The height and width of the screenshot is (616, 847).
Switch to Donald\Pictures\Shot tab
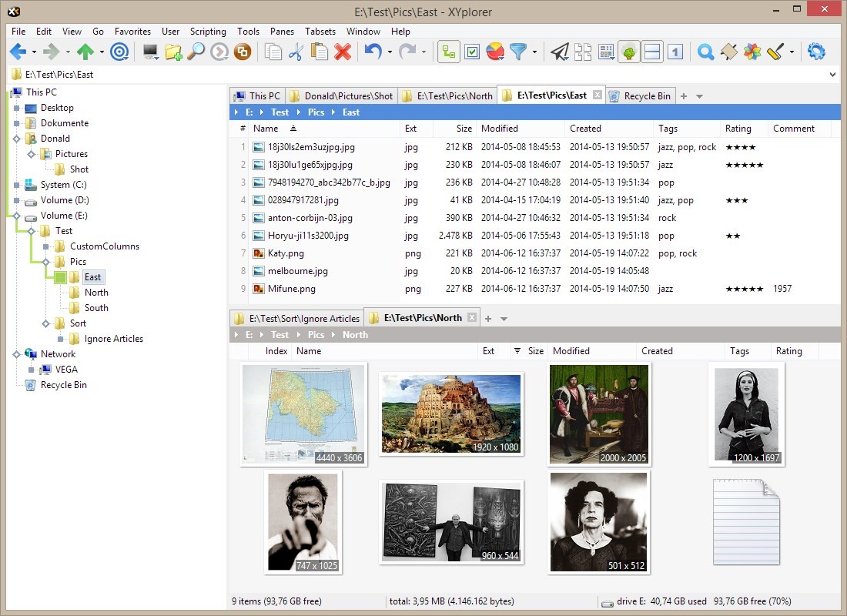(x=342, y=95)
